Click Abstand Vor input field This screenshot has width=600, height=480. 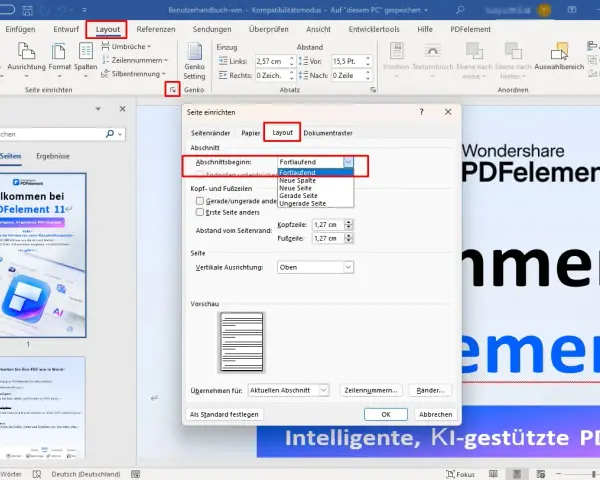click(347, 61)
